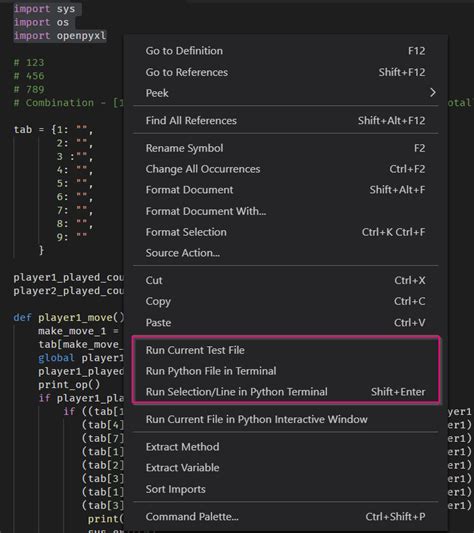Click Format Document entry

pyautogui.click(x=285, y=190)
